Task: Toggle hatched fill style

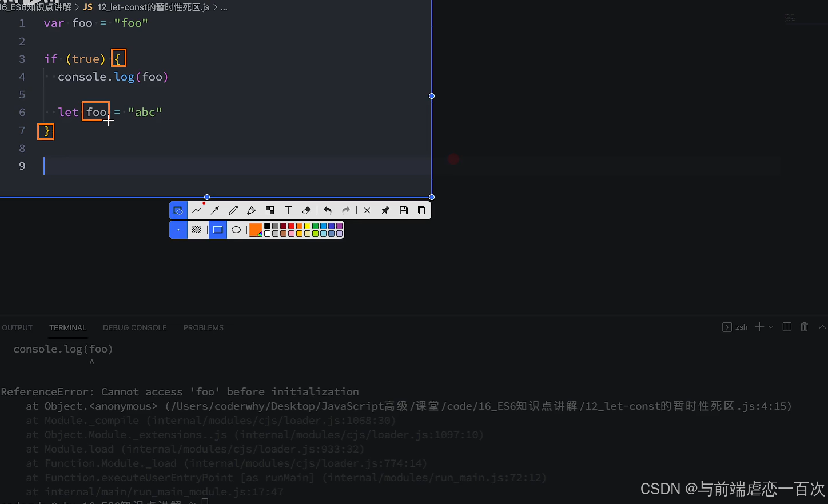Action: [197, 229]
